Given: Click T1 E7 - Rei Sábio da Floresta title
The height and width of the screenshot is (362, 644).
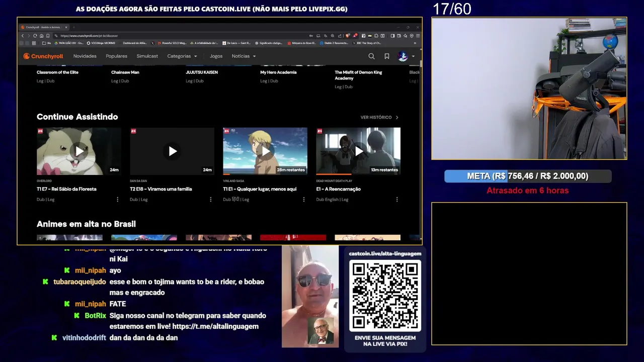Looking at the screenshot, I should [x=66, y=189].
